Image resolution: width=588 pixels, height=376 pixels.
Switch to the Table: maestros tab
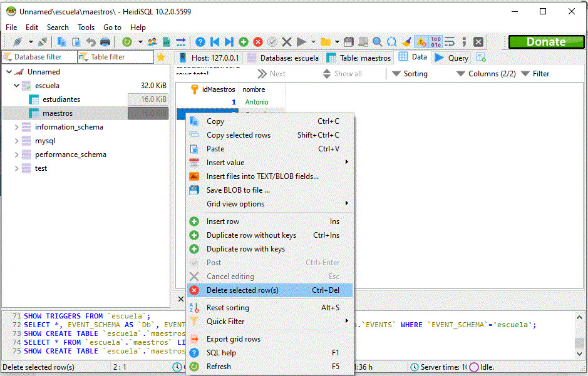point(359,58)
